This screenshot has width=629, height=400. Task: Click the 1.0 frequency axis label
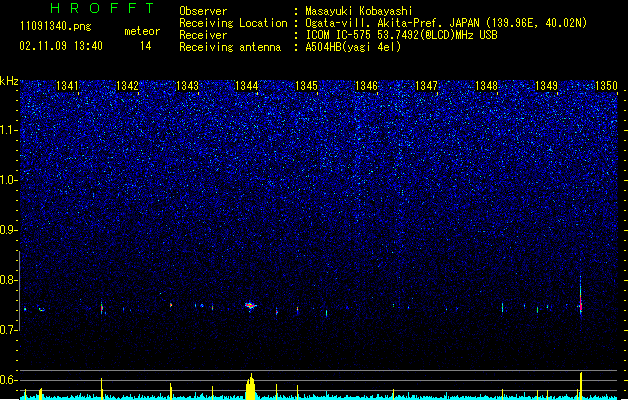pos(8,180)
